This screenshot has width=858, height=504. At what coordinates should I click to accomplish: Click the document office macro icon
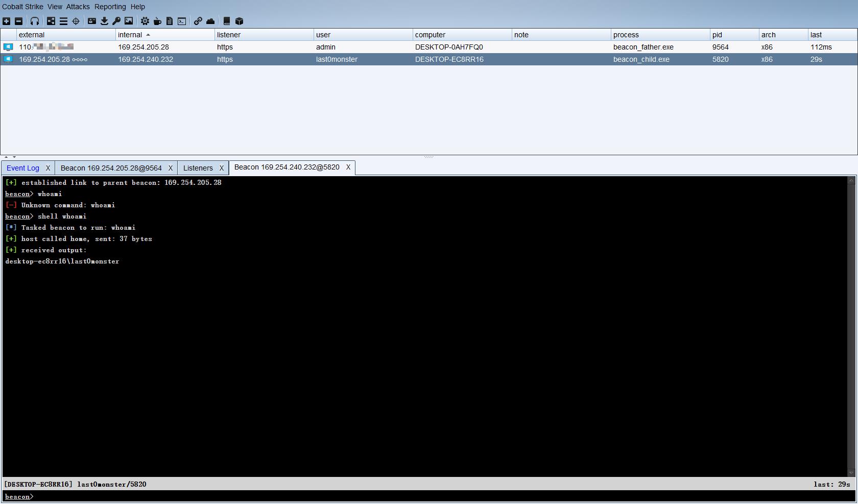170,21
